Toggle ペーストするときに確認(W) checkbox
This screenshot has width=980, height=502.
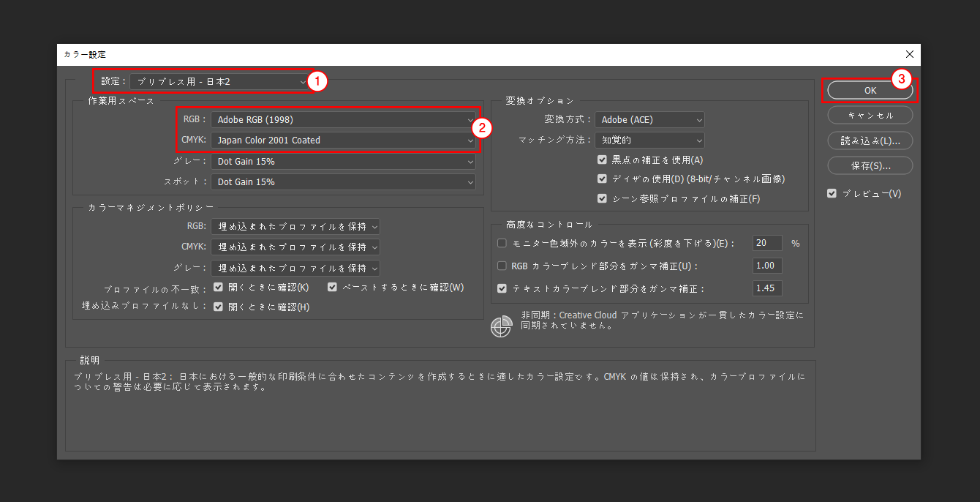click(332, 287)
